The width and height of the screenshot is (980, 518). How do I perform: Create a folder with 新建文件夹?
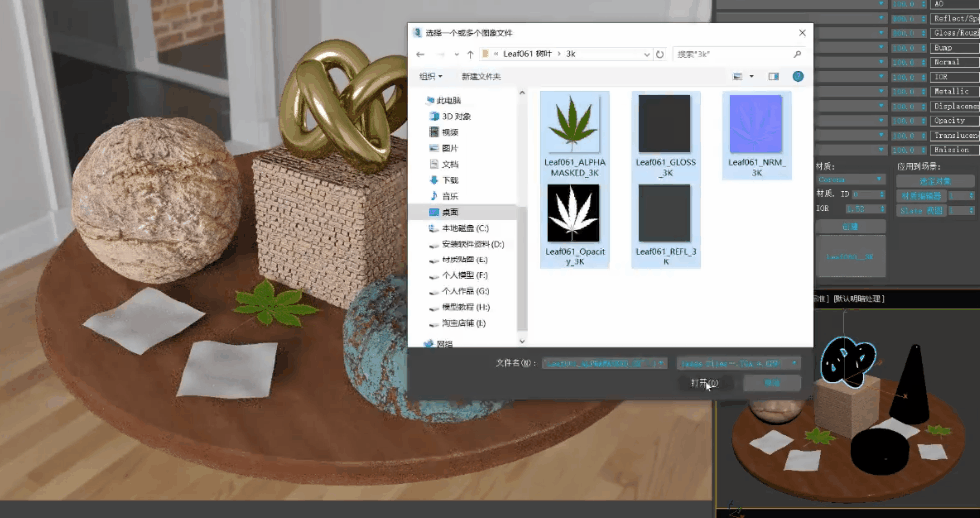click(482, 76)
